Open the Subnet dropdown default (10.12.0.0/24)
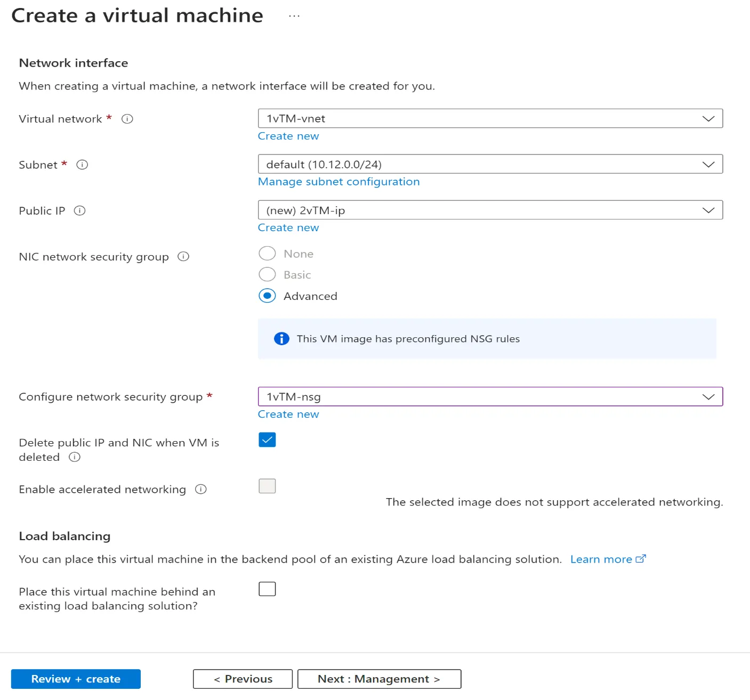Viewport: 750px width, 700px height. point(490,164)
